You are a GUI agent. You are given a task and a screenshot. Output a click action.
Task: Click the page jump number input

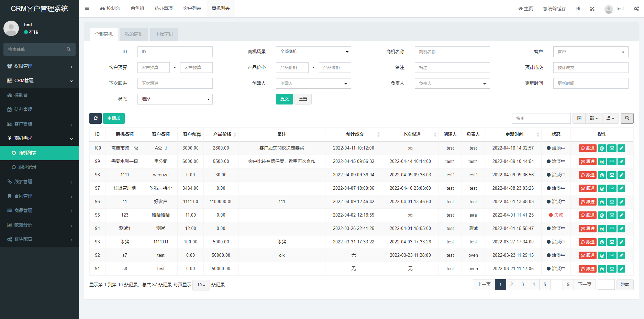click(606, 285)
